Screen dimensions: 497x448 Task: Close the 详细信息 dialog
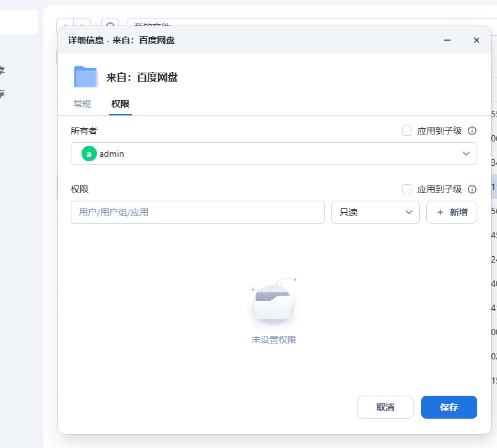tap(477, 40)
